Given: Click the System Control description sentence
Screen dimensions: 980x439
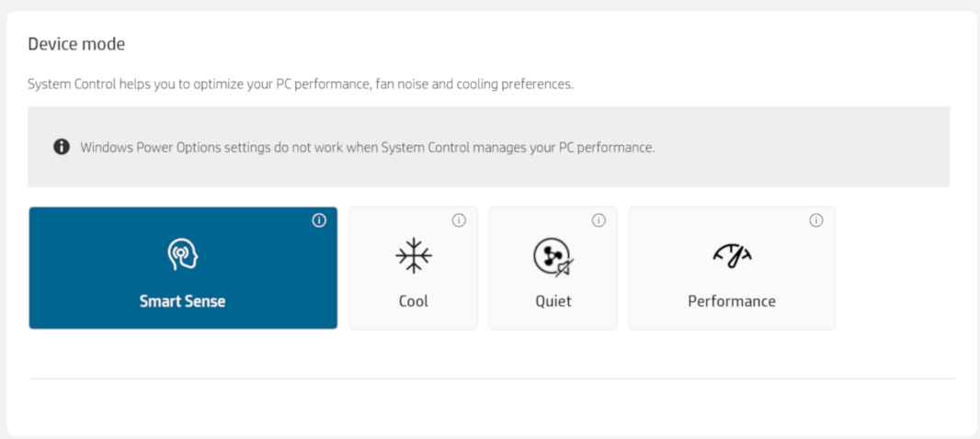Looking at the screenshot, I should point(300,84).
